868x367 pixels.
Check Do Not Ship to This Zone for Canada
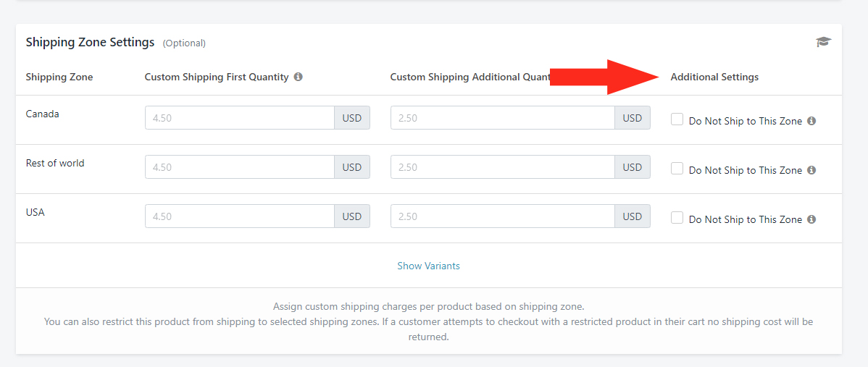[x=677, y=119]
